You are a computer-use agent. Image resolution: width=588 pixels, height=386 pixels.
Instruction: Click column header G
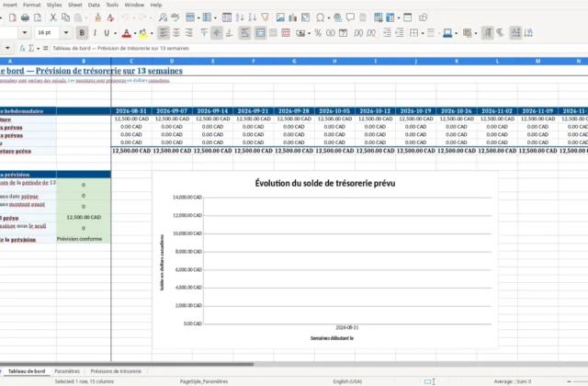[x=294, y=61]
